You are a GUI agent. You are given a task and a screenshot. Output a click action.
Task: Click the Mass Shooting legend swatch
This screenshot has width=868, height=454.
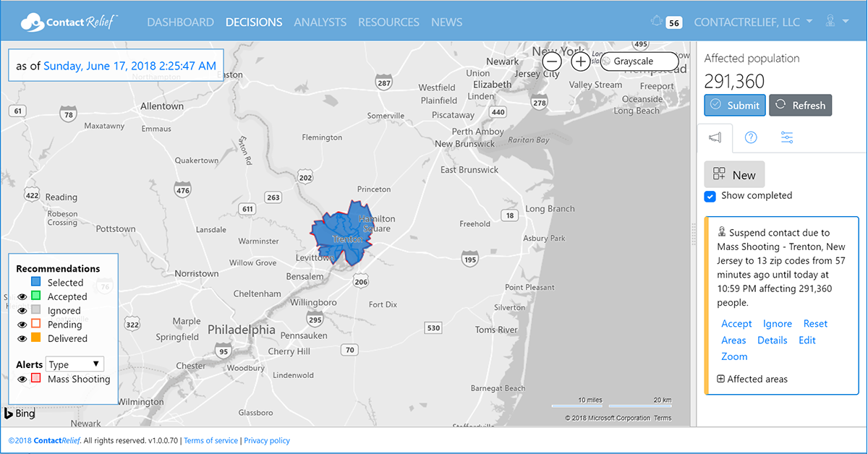pyautogui.click(x=35, y=379)
